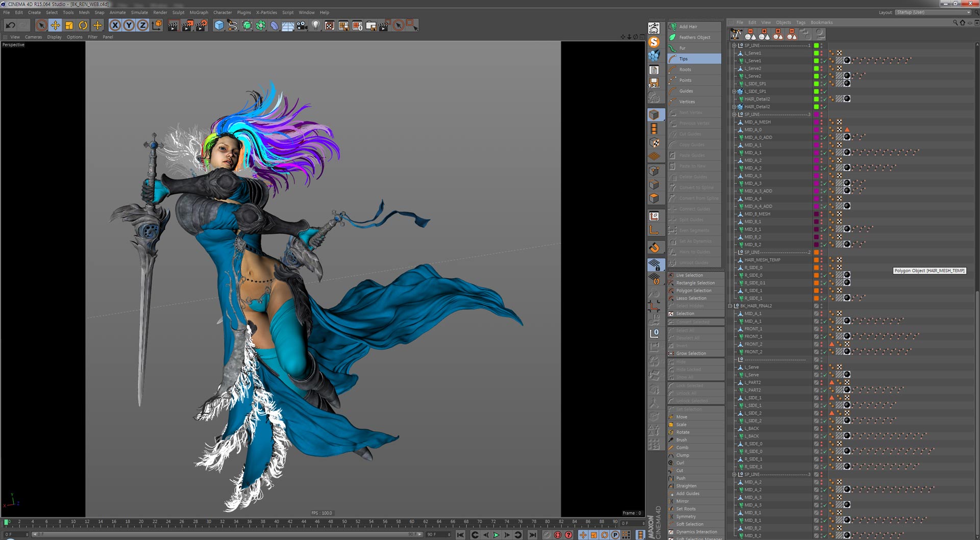Click the play forward button
Viewport: 980px width, 540px height.
tap(496, 535)
